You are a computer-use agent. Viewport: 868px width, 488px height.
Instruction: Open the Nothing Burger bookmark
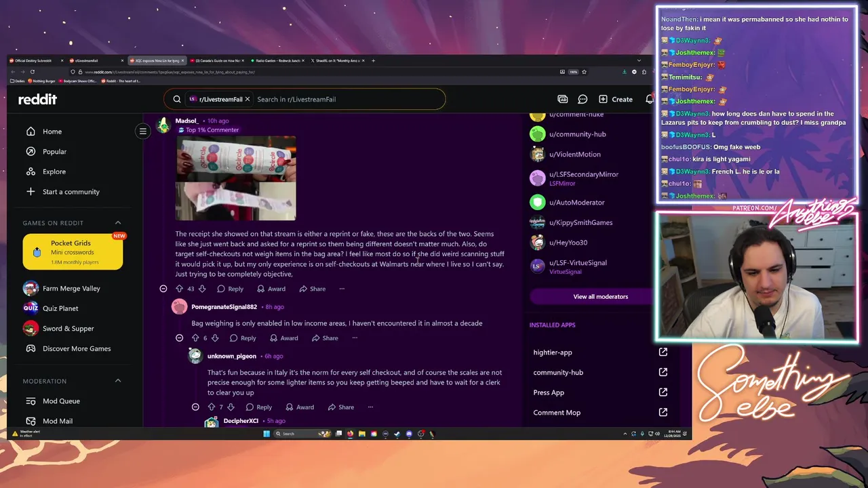[41, 81]
